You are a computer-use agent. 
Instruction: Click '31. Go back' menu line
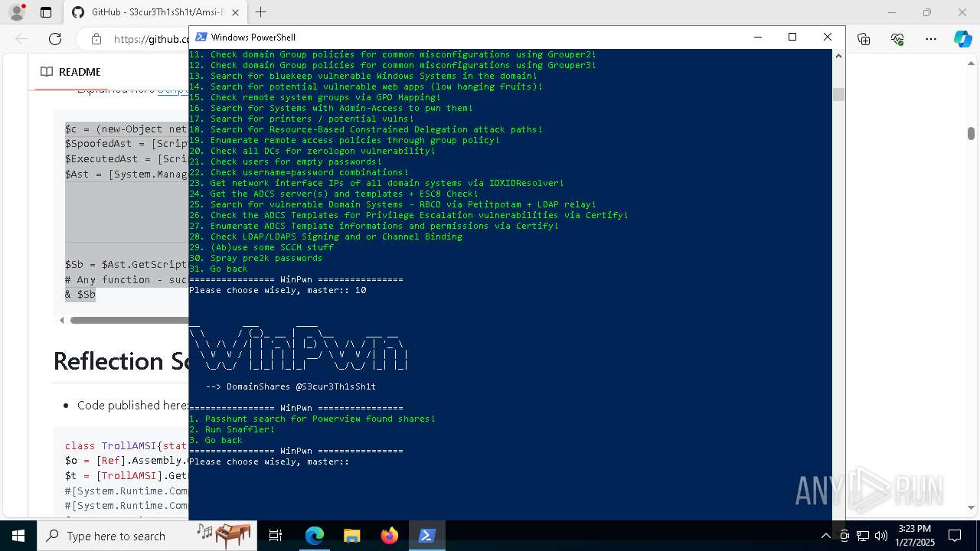(218, 269)
